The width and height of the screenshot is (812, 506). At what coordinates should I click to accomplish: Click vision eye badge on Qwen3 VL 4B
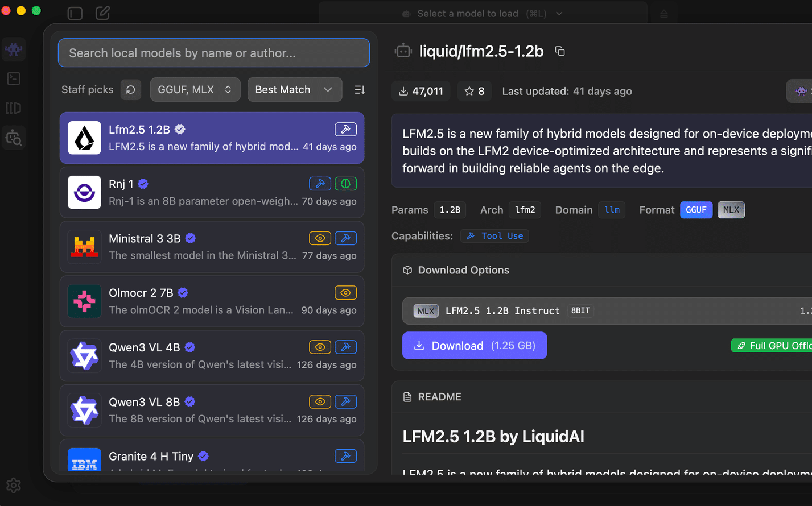(x=320, y=347)
